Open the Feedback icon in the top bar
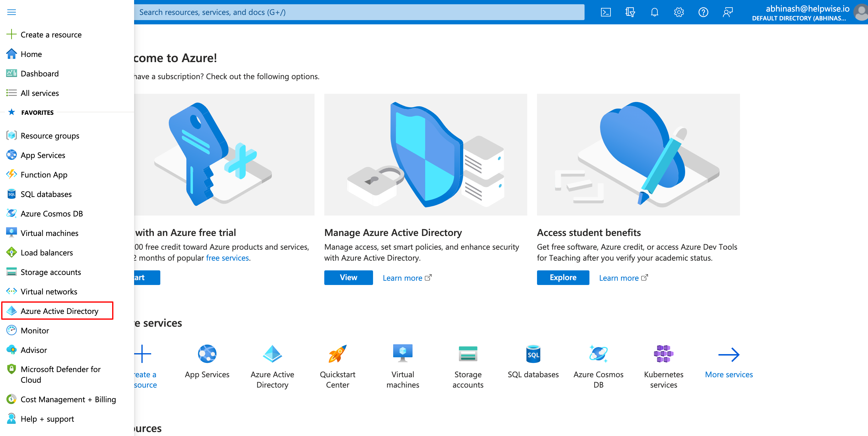This screenshot has width=868, height=436. [727, 12]
